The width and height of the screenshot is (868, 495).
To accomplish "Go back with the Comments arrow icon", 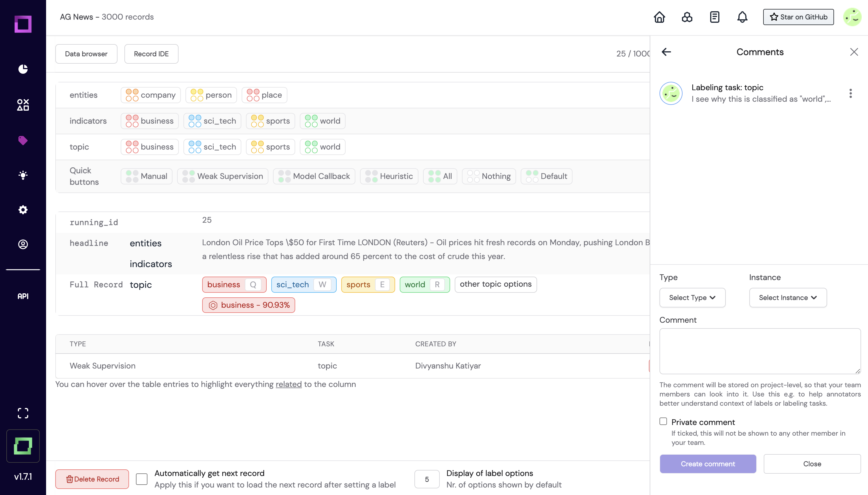I will point(666,52).
